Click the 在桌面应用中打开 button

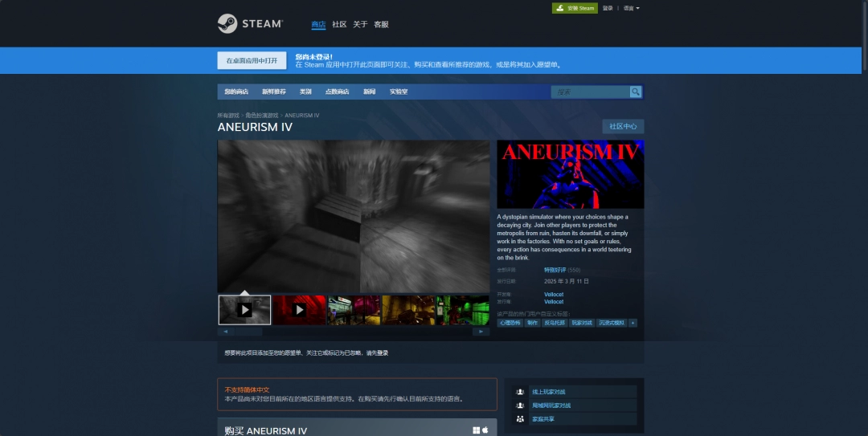[252, 60]
